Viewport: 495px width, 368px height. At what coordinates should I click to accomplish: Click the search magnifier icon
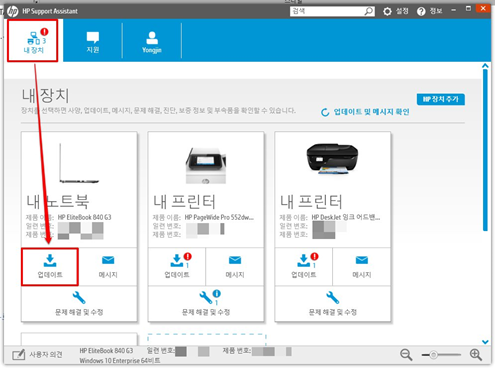point(369,11)
